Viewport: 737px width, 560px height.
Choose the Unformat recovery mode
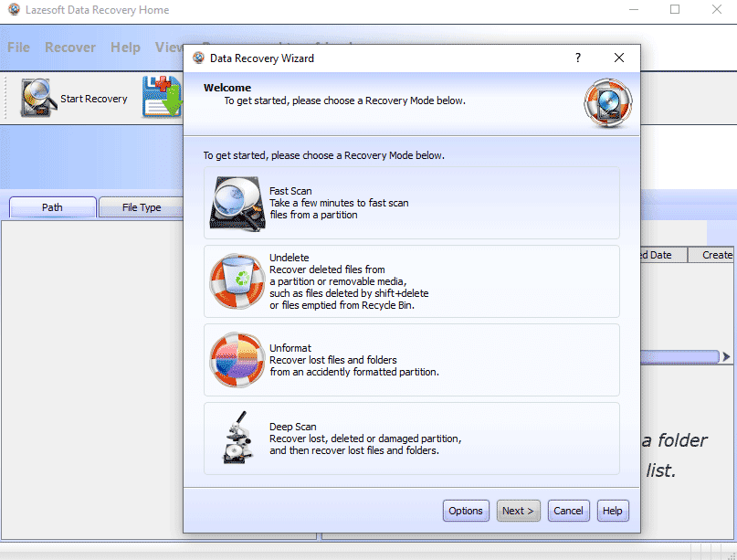click(x=412, y=360)
